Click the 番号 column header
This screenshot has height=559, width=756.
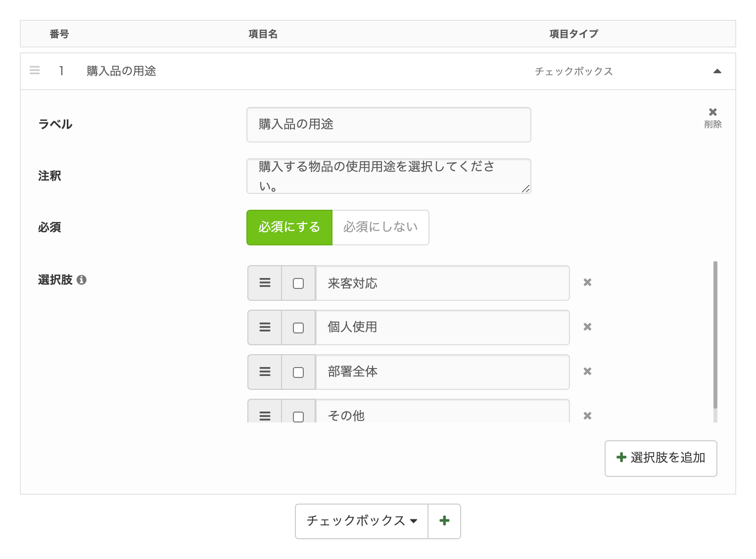(x=59, y=34)
